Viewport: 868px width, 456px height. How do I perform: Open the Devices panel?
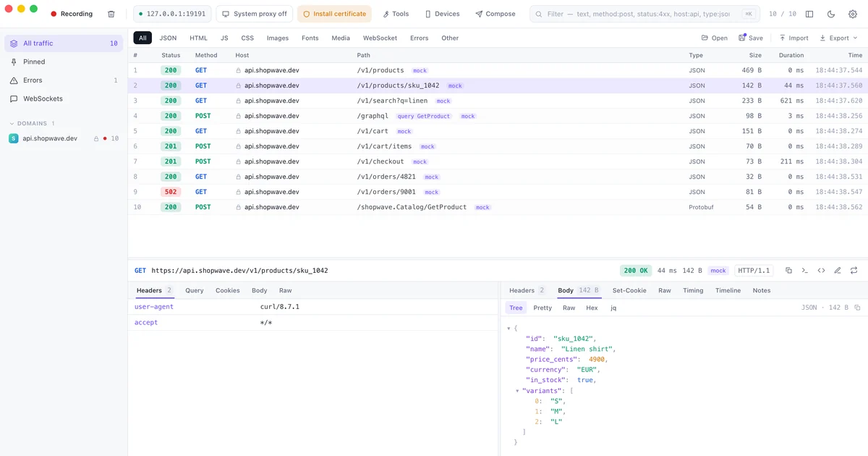(442, 14)
